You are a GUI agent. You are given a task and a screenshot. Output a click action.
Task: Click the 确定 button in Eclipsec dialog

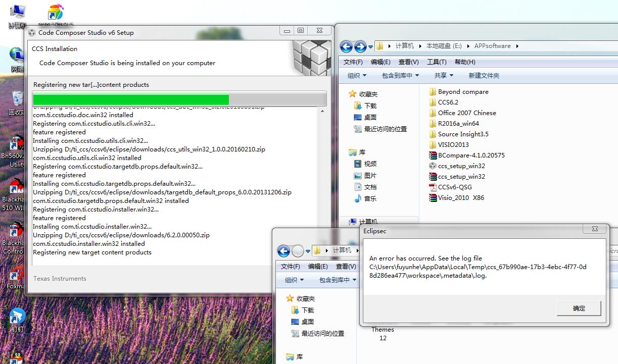pyautogui.click(x=579, y=308)
